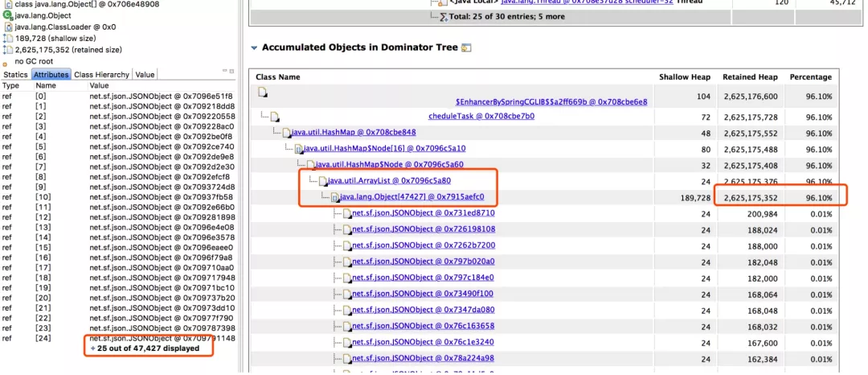Sort by the Class Name column header

pos(278,77)
